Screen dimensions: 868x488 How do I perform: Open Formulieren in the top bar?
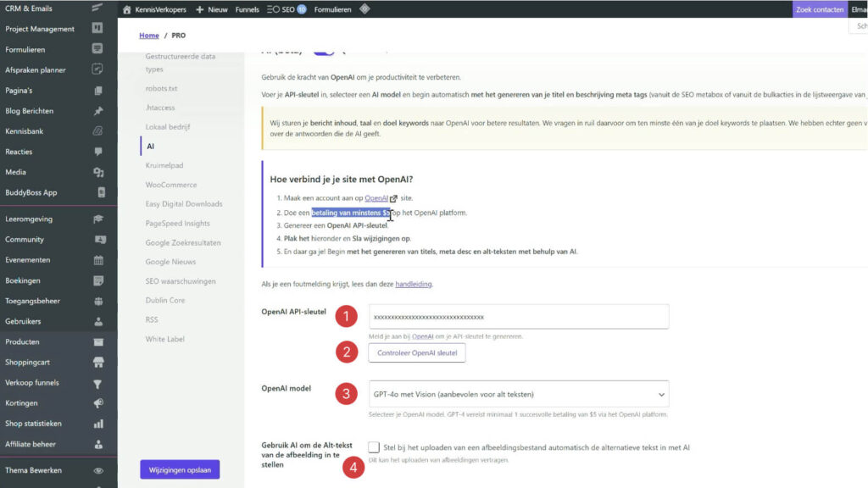pos(332,9)
